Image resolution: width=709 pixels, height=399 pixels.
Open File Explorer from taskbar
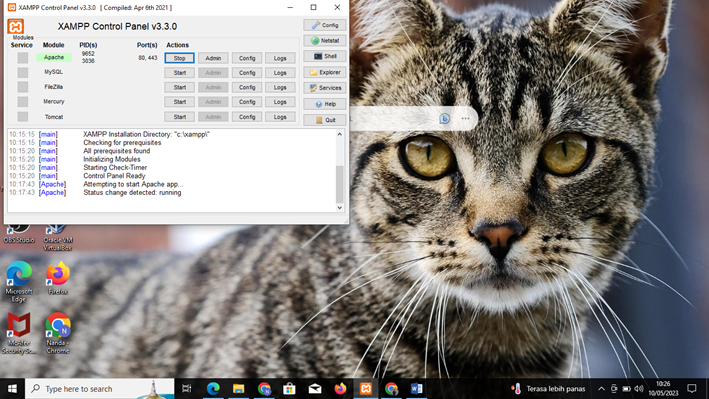238,389
